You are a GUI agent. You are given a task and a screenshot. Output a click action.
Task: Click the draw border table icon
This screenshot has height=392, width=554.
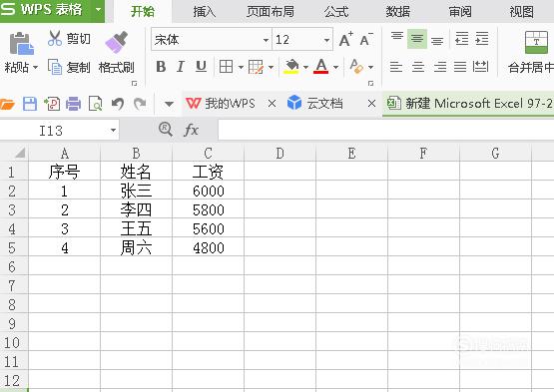pyautogui.click(x=256, y=67)
